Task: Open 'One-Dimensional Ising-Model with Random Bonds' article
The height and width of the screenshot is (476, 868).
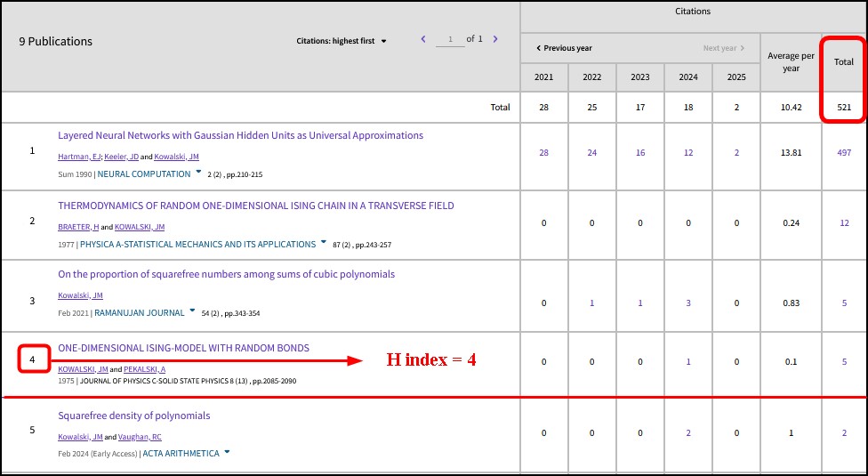Action: (x=183, y=348)
